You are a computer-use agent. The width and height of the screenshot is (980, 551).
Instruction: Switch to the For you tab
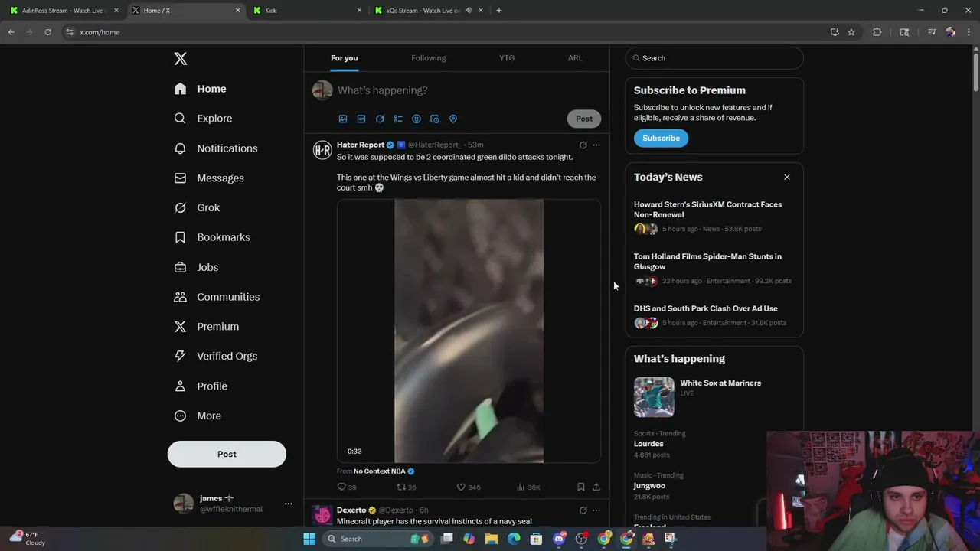(345, 58)
